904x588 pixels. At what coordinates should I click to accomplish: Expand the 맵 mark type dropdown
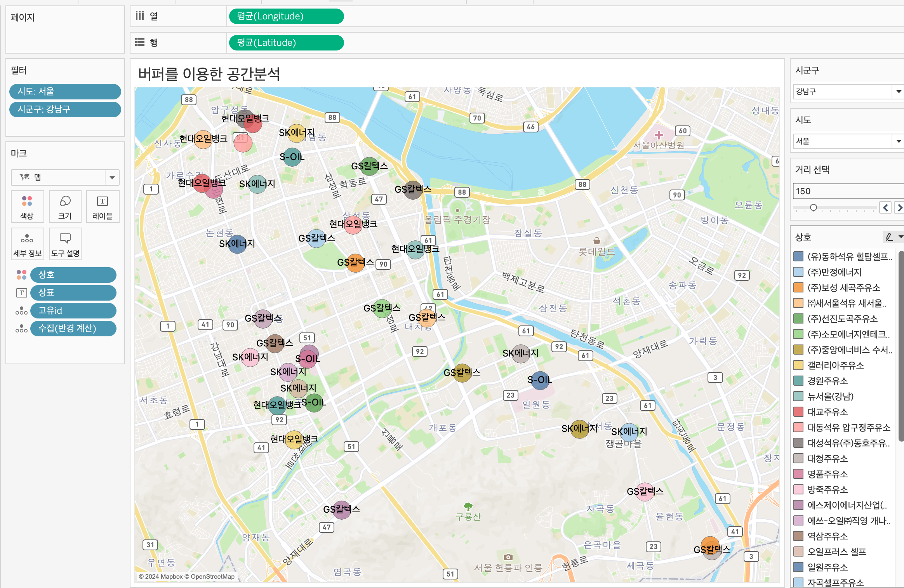pos(112,177)
